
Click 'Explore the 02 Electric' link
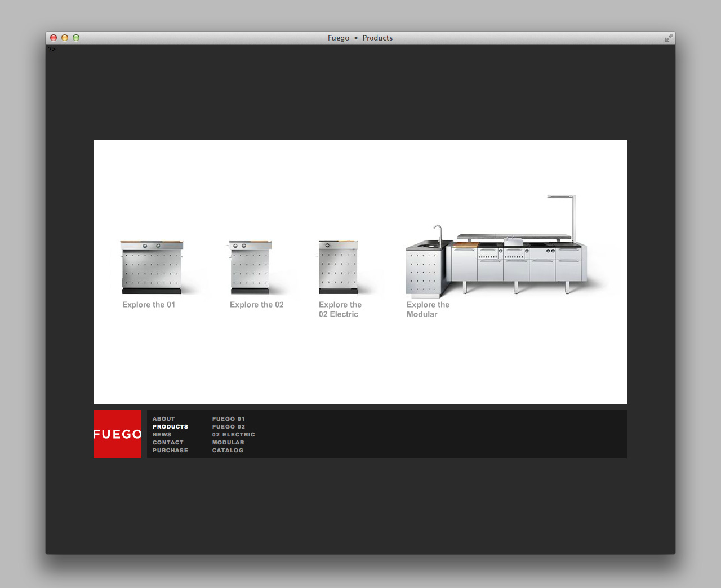coord(340,309)
